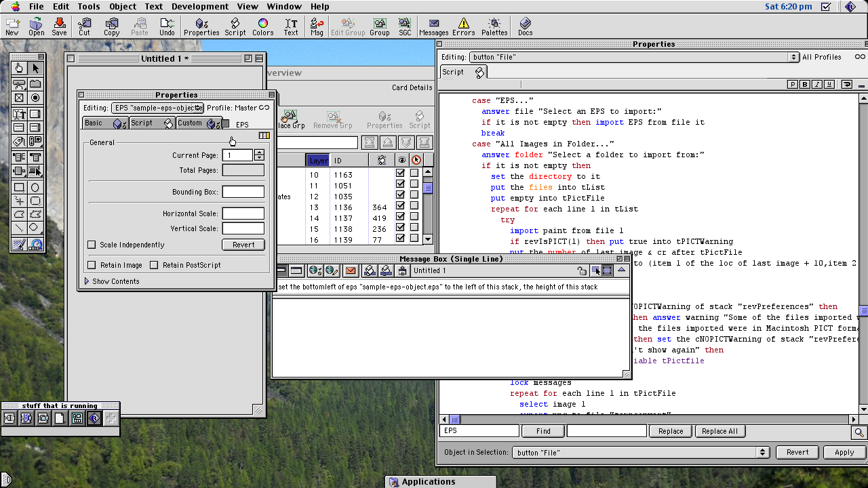
Task: Open Properties from the main toolbar
Action: coord(201,27)
